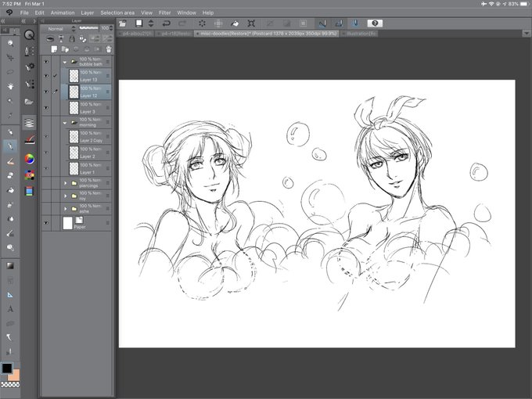Switch to the Illustration canvas tab

click(360, 34)
